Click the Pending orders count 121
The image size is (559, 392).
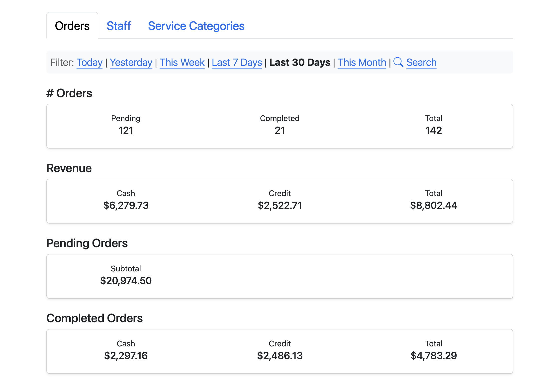[126, 130]
